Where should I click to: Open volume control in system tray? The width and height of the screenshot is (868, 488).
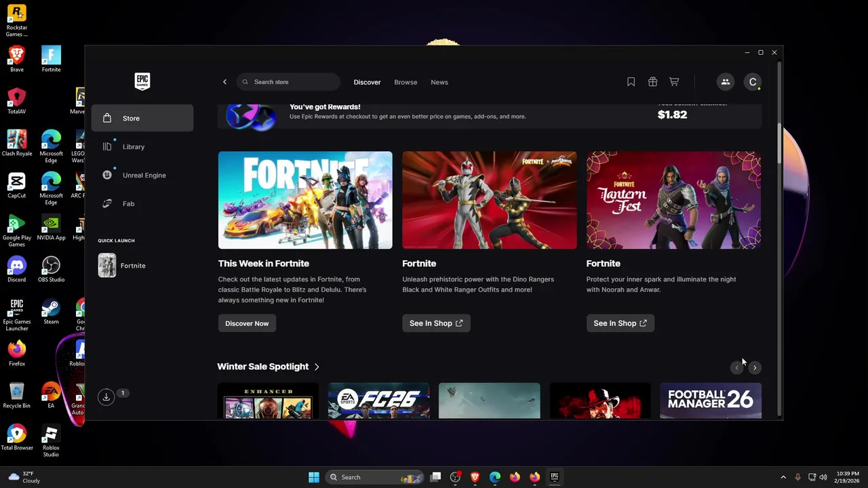pos(825,477)
